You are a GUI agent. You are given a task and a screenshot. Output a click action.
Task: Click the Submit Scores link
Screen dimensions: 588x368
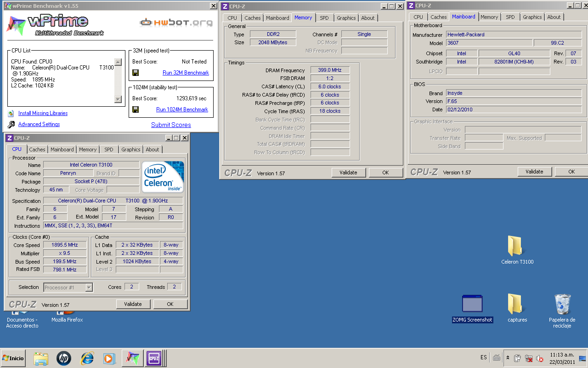pyautogui.click(x=171, y=125)
